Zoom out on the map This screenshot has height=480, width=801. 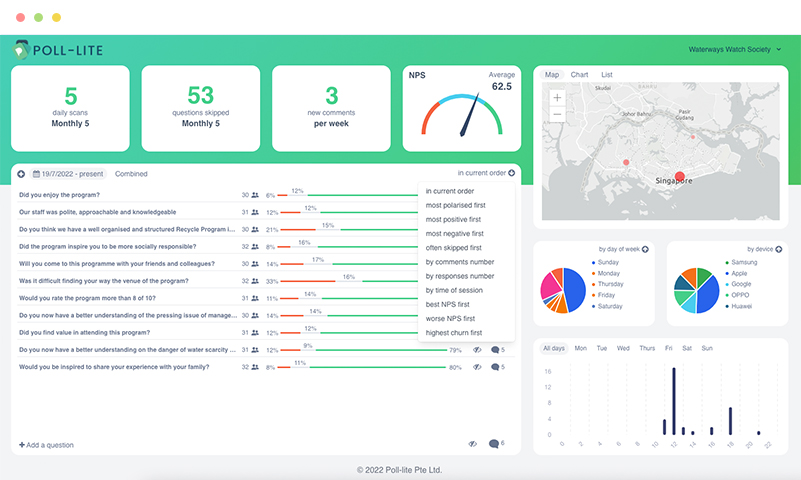[x=557, y=114]
